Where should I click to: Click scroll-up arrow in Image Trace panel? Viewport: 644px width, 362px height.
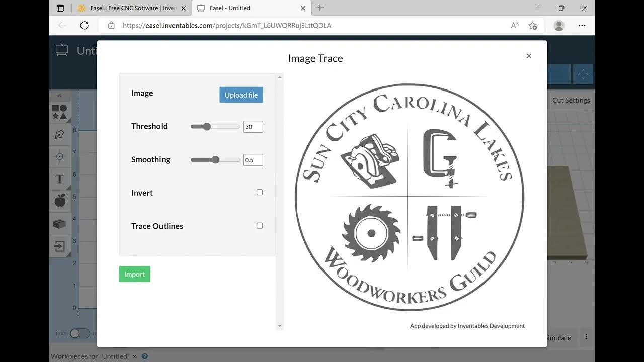click(280, 77)
